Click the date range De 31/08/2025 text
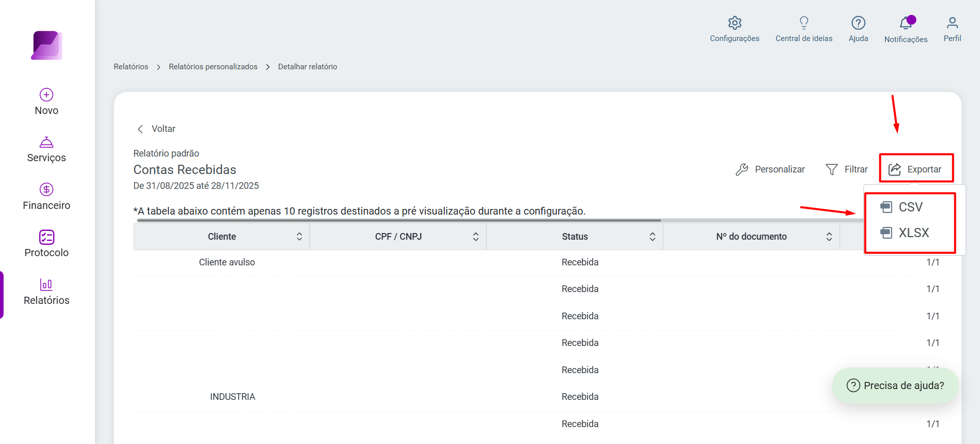980x444 pixels. pyautogui.click(x=196, y=186)
